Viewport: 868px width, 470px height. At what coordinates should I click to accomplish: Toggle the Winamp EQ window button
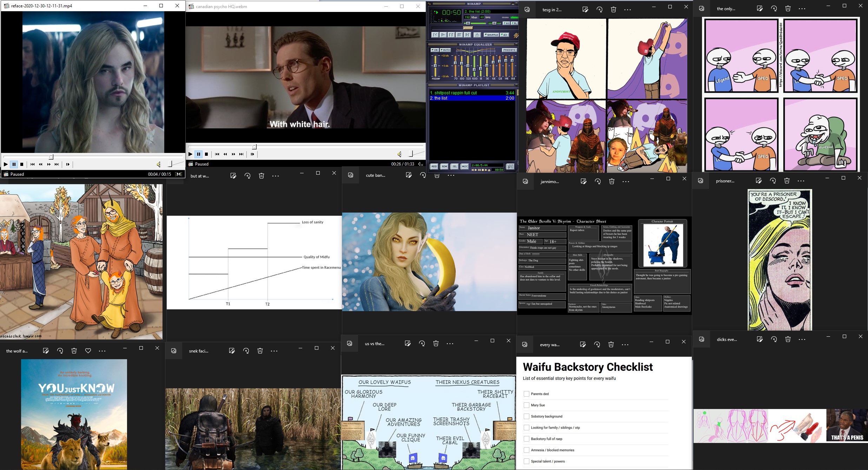(506, 23)
